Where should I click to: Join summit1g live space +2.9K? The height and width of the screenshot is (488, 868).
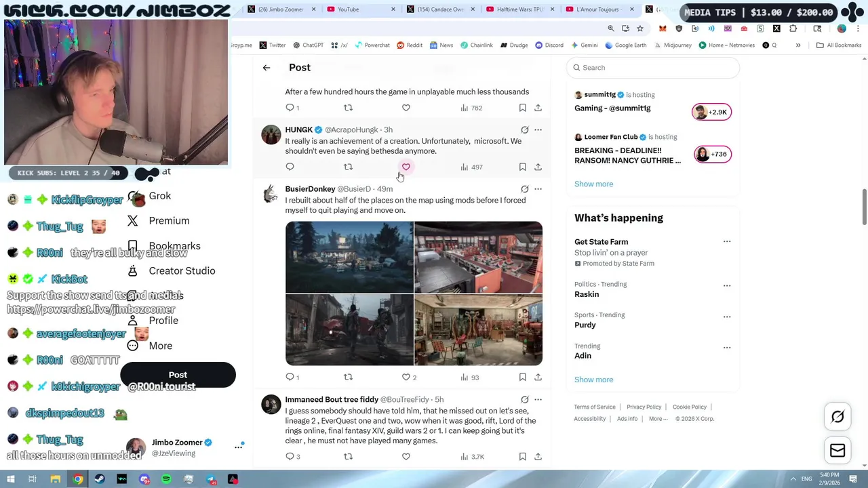pos(711,112)
